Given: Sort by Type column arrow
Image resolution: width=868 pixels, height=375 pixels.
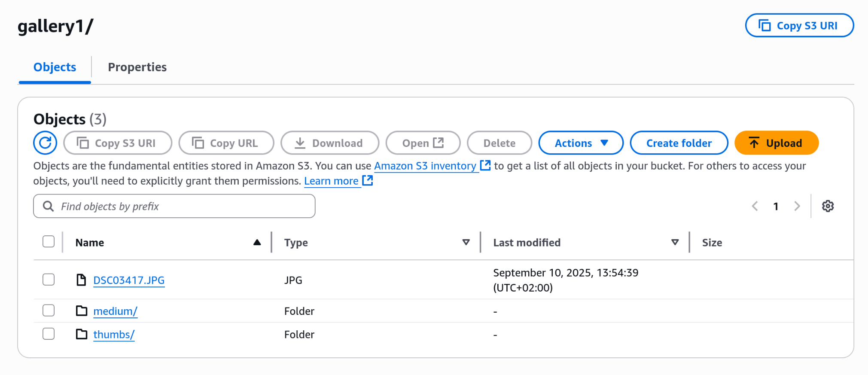Looking at the screenshot, I should 466,242.
